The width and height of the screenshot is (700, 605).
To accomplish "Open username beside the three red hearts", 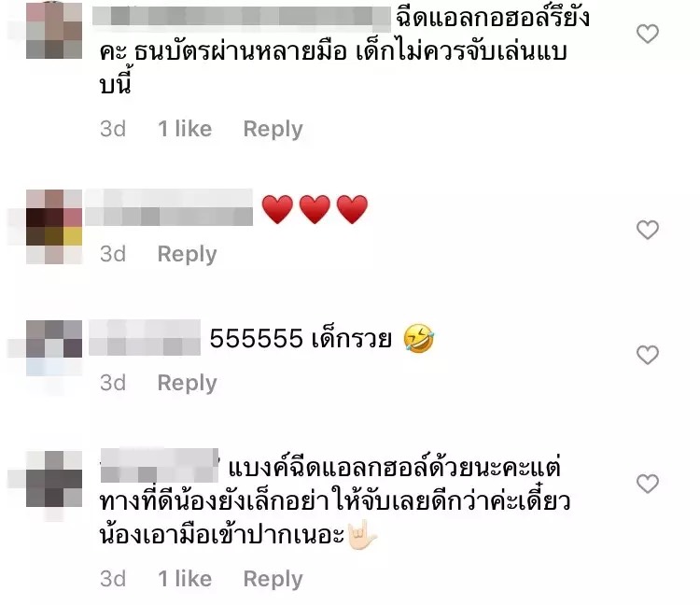I will click(x=169, y=207).
